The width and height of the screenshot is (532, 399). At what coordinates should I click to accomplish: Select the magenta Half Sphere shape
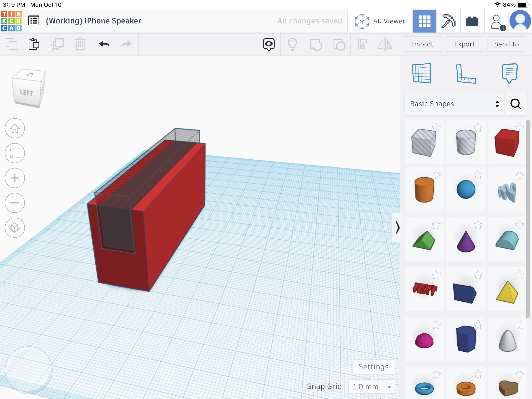(424, 341)
